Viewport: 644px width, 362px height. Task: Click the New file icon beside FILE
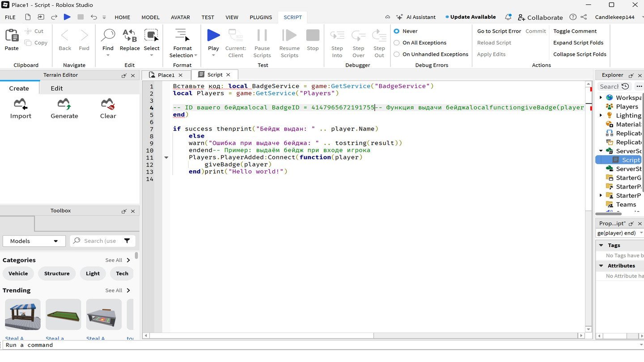click(x=28, y=17)
